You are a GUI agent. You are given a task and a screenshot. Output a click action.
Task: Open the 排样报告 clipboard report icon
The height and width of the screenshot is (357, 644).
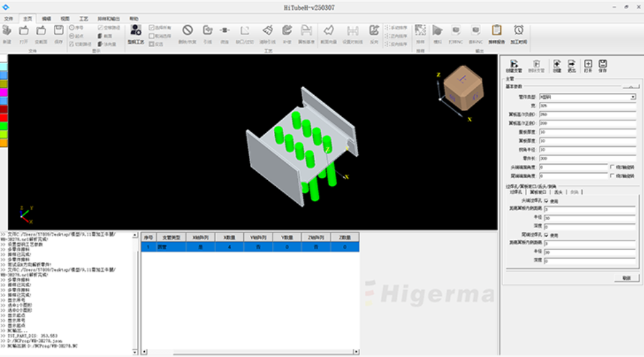click(496, 33)
